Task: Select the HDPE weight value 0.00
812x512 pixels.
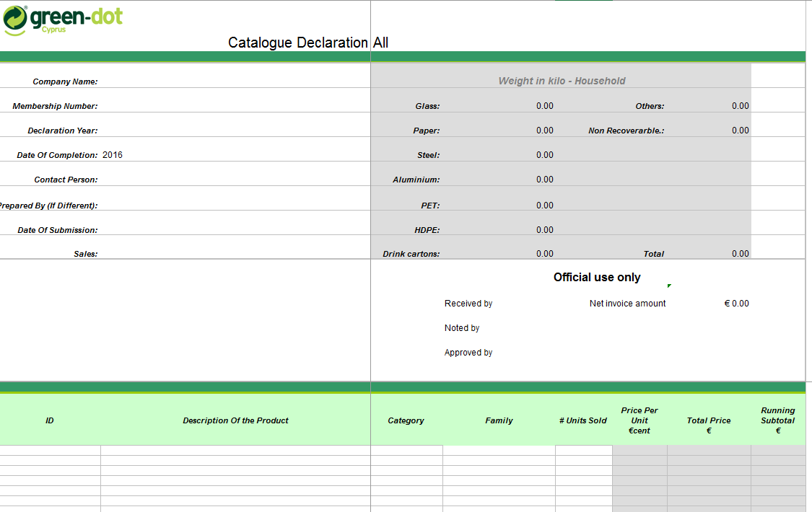Action: click(545, 229)
